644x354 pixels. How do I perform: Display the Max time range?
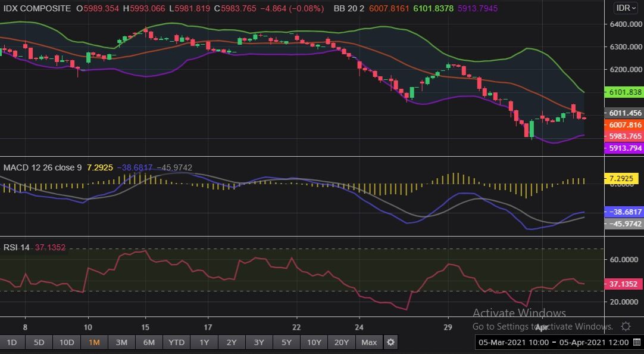coord(369,342)
